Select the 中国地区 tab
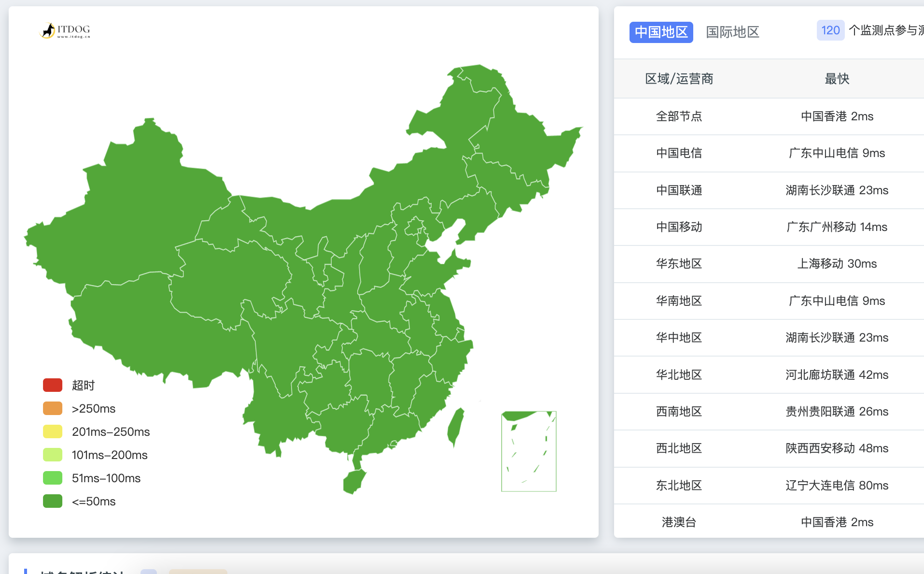Screen dimensions: 924x574 (x=660, y=32)
